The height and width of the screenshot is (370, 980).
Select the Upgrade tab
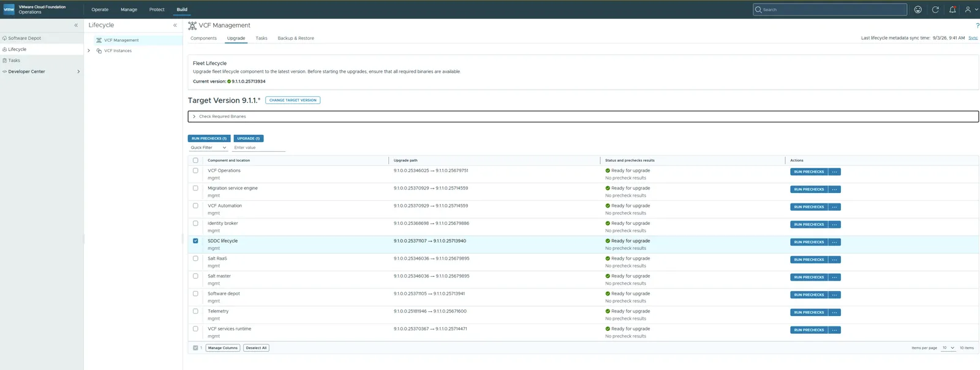(x=236, y=38)
